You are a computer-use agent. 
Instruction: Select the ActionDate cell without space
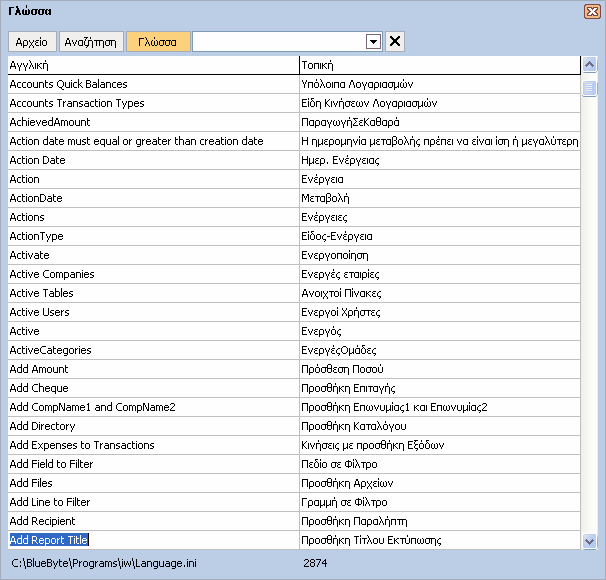pyautogui.click(x=153, y=198)
